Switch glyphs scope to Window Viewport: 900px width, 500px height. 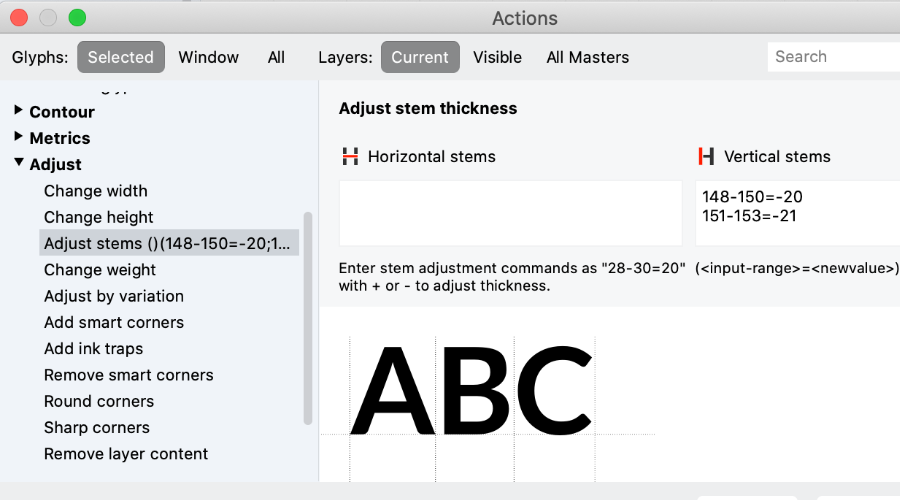coord(208,57)
